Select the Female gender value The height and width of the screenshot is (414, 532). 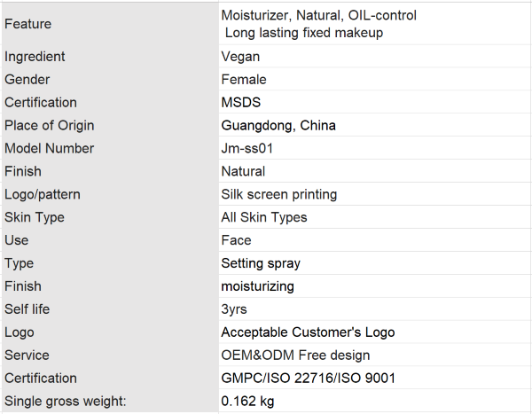pos(375,80)
